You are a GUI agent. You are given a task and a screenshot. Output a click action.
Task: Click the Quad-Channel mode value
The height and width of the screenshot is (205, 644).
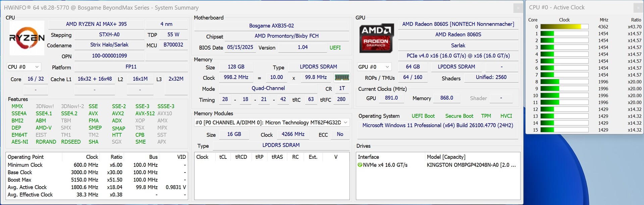tap(268, 88)
